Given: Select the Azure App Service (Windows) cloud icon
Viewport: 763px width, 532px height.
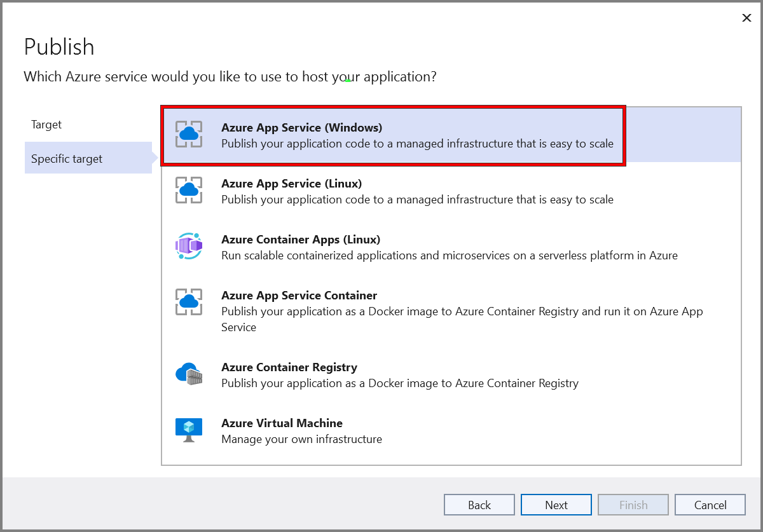Looking at the screenshot, I should point(188,133).
